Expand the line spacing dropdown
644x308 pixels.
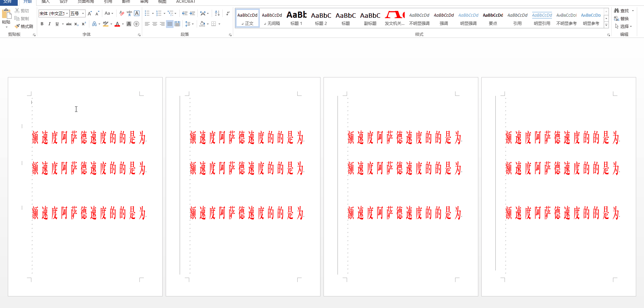193,24
